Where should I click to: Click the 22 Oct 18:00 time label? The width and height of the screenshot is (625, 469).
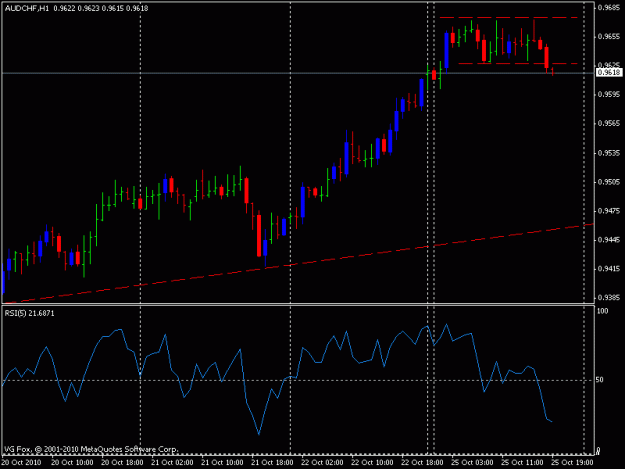tap(422, 463)
